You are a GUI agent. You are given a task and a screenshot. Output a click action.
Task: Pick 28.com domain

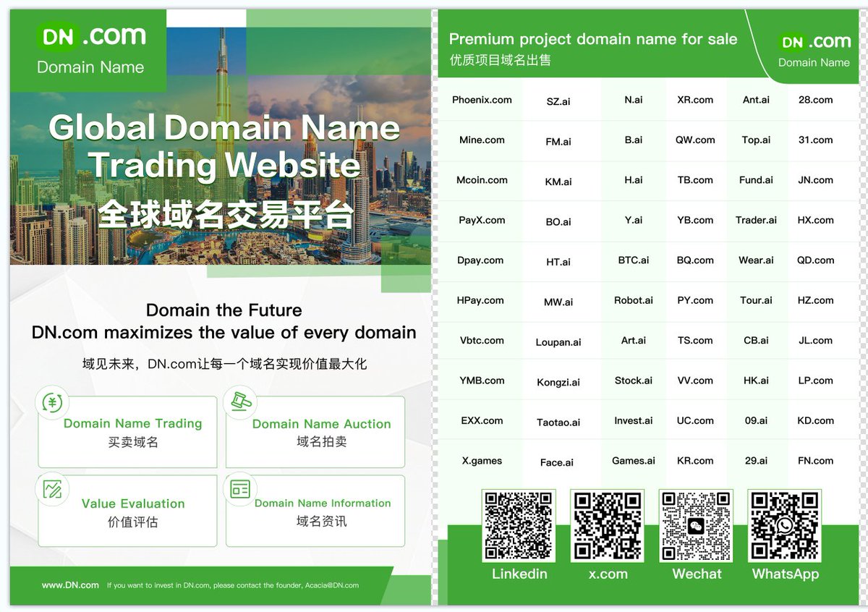(815, 100)
